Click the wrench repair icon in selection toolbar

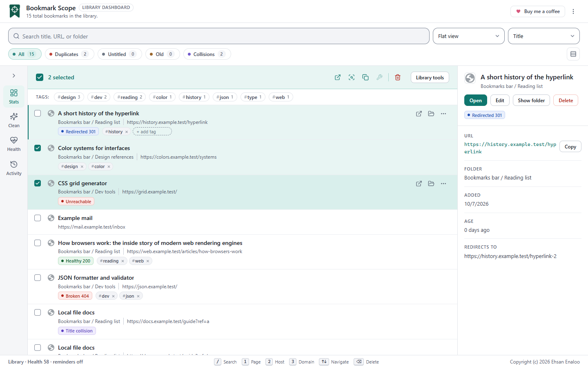click(x=379, y=77)
